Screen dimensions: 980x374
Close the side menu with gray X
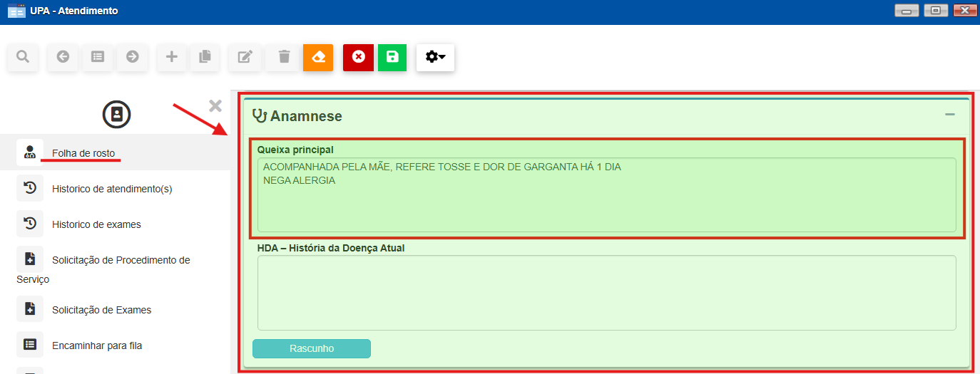(x=215, y=106)
